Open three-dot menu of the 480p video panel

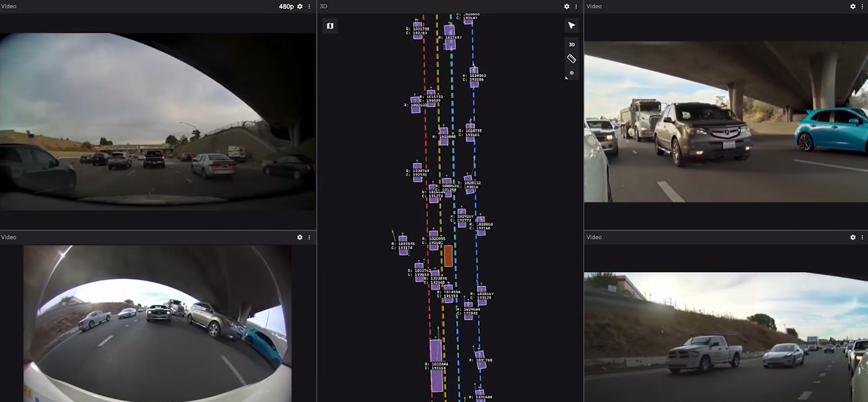click(309, 7)
